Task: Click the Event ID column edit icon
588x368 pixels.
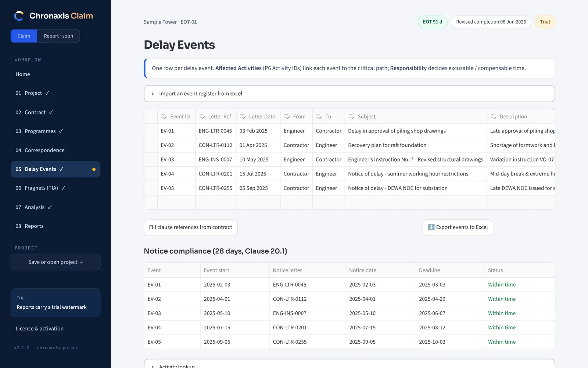Action: click(164, 117)
